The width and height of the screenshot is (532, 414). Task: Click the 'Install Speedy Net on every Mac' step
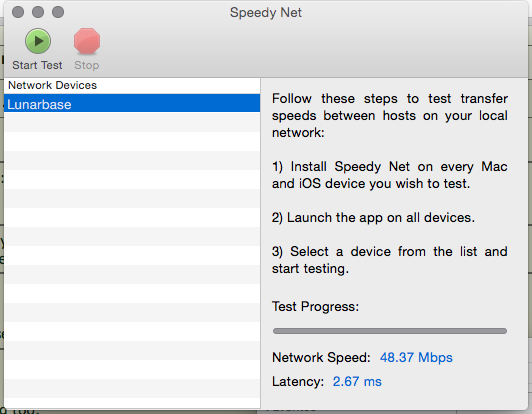pos(390,175)
